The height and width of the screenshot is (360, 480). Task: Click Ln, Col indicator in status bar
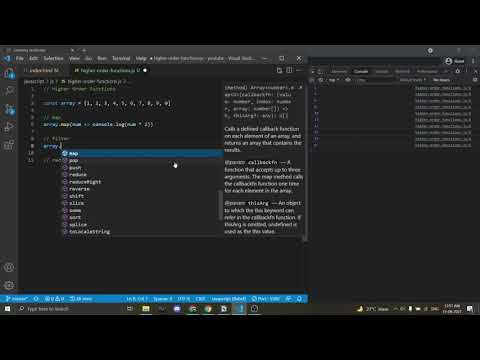click(x=137, y=299)
